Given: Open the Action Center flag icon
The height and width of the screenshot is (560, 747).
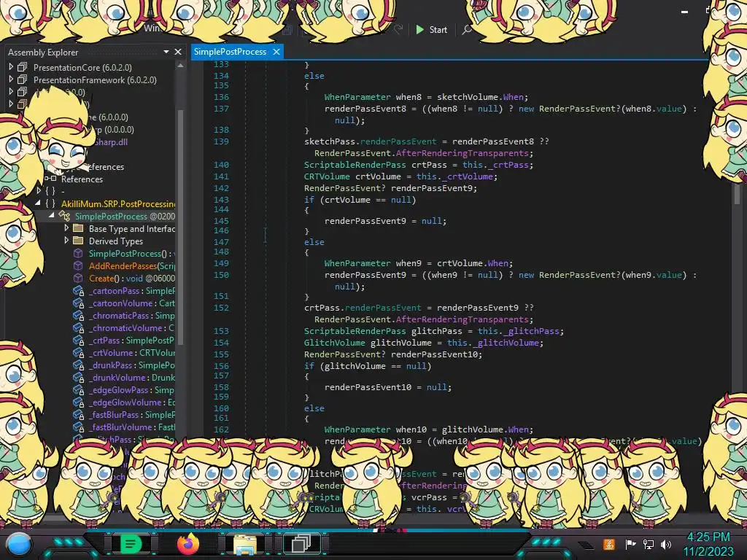Looking at the screenshot, I should pos(630,544).
